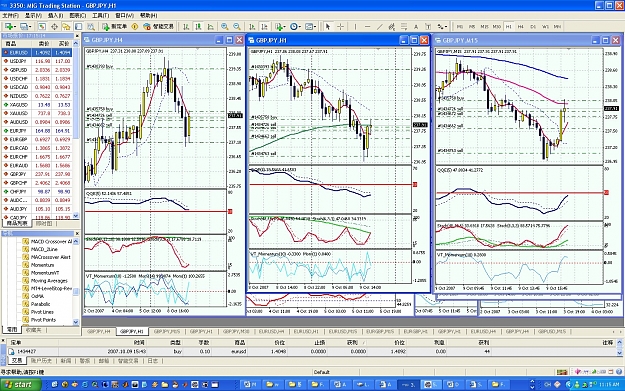625x391 pixels.
Task: Close the Navigator panel
Action: tap(77, 234)
